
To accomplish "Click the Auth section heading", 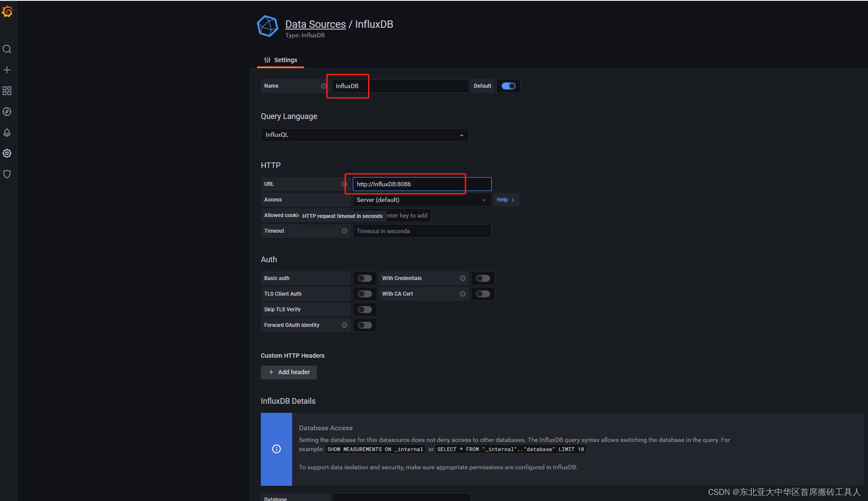I will (x=269, y=260).
